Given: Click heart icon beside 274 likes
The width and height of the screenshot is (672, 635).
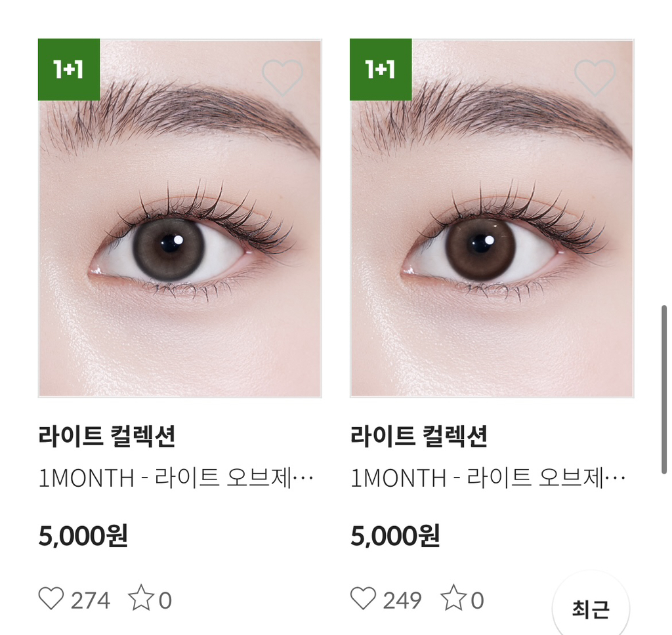Looking at the screenshot, I should (x=51, y=598).
